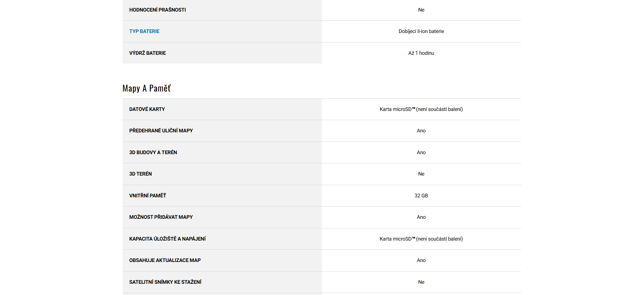Image resolution: width=644 pixels, height=295 pixels.
Task: Click "Ano" beside 3D BUDOVY A TERÉN
Action: [x=421, y=152]
